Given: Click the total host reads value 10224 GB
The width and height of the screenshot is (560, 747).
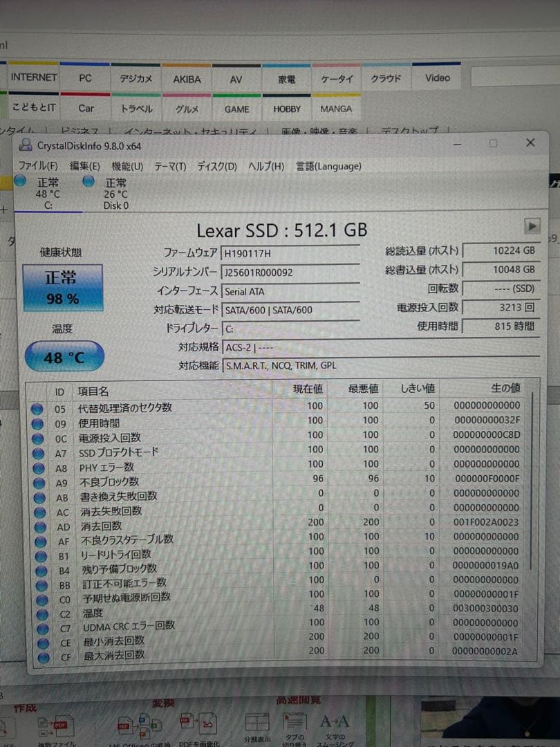Looking at the screenshot, I should (501, 250).
